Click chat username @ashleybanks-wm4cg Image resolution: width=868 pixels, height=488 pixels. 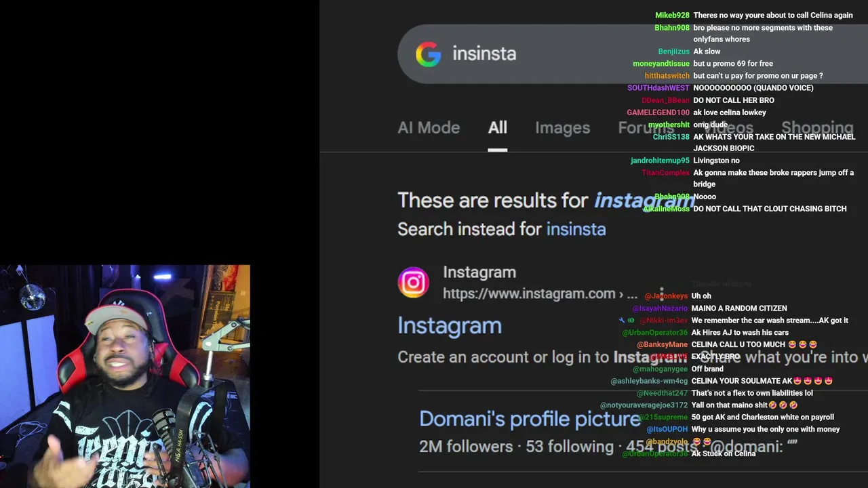649,382
